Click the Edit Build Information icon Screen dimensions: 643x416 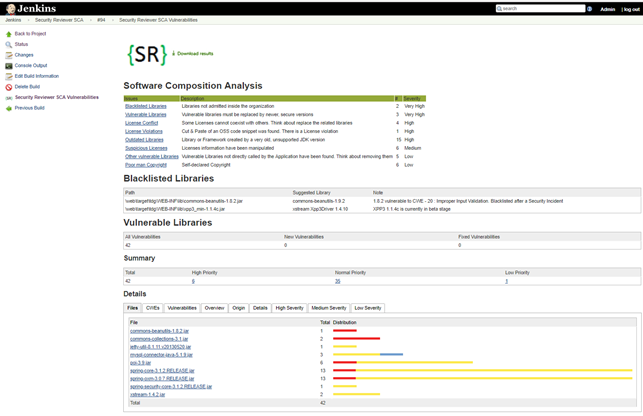(9, 76)
